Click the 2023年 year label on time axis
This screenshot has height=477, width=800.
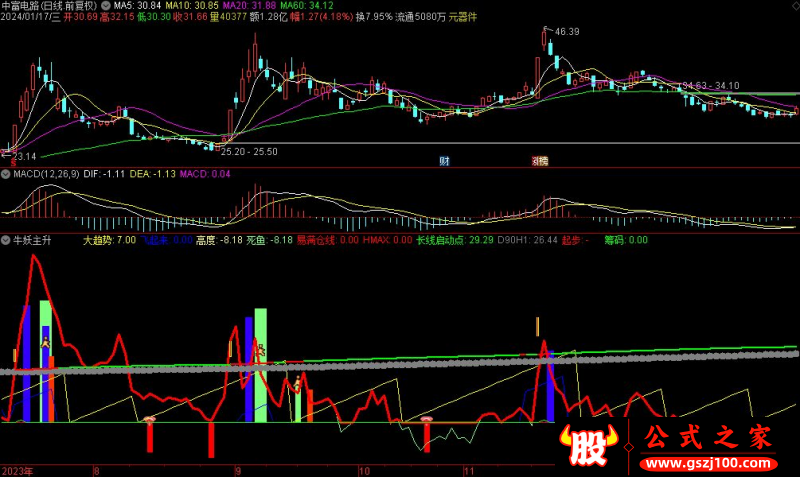click(17, 469)
